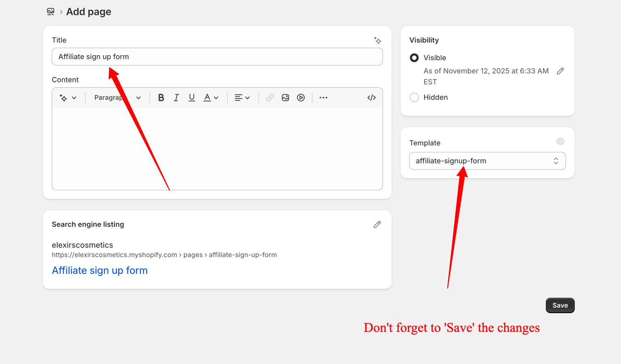Apply underline formatting

click(192, 98)
